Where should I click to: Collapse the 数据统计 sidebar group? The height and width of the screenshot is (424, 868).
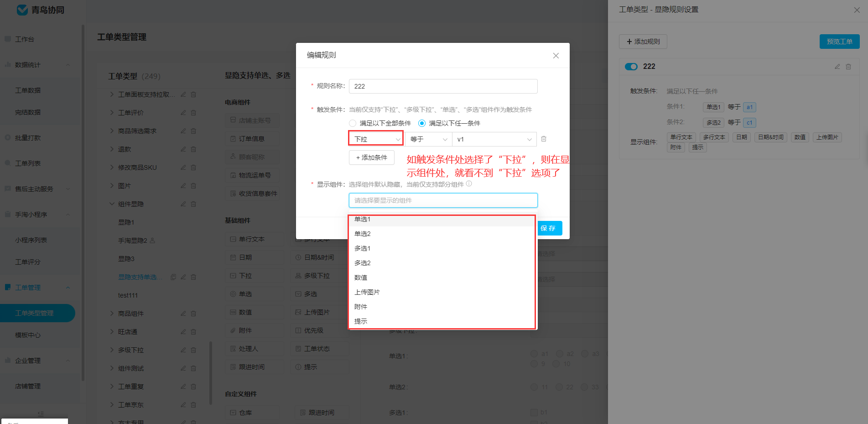tap(68, 65)
